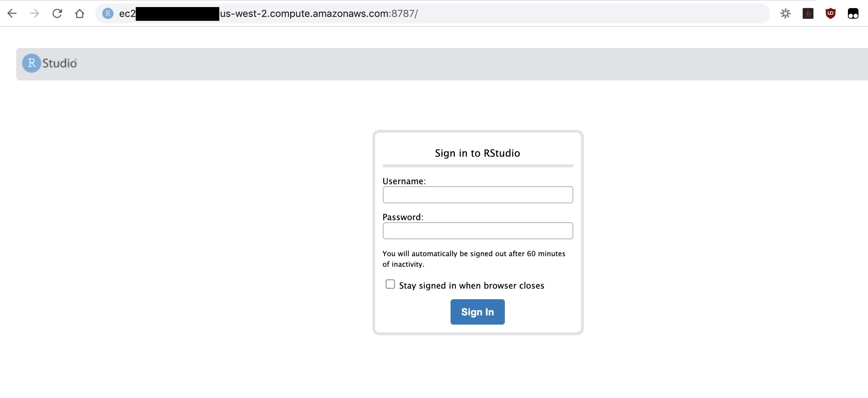Click the Hackerrank extension icon
Viewport: 868px width, 398px height.
[x=808, y=13]
